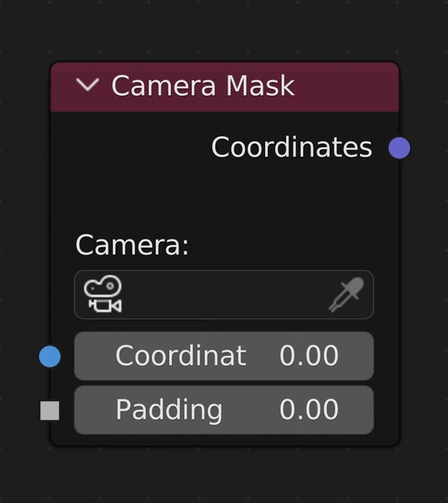The height and width of the screenshot is (503, 448).
Task: Collapse the Camera Mask node chevron
Action: (x=87, y=85)
